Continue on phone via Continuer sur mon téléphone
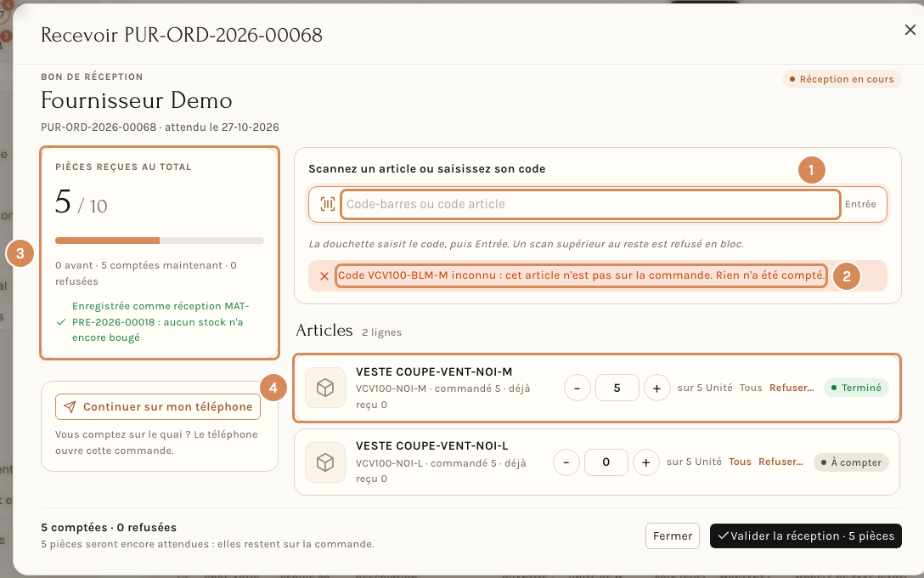Screen dimensions: 924x578 pyautogui.click(x=158, y=407)
